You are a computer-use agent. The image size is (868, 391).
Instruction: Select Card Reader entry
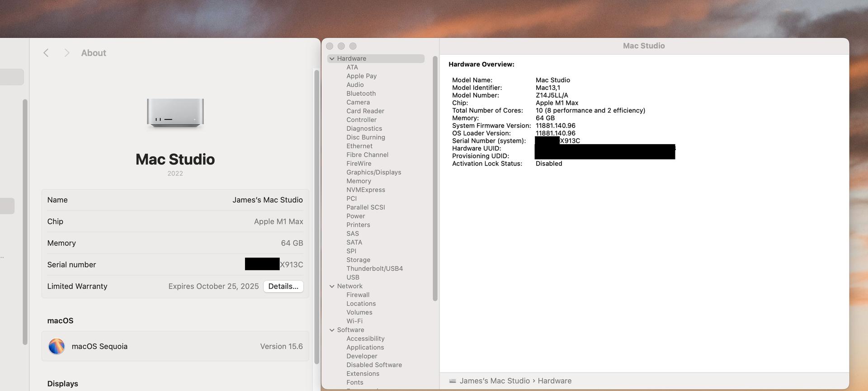(x=365, y=111)
